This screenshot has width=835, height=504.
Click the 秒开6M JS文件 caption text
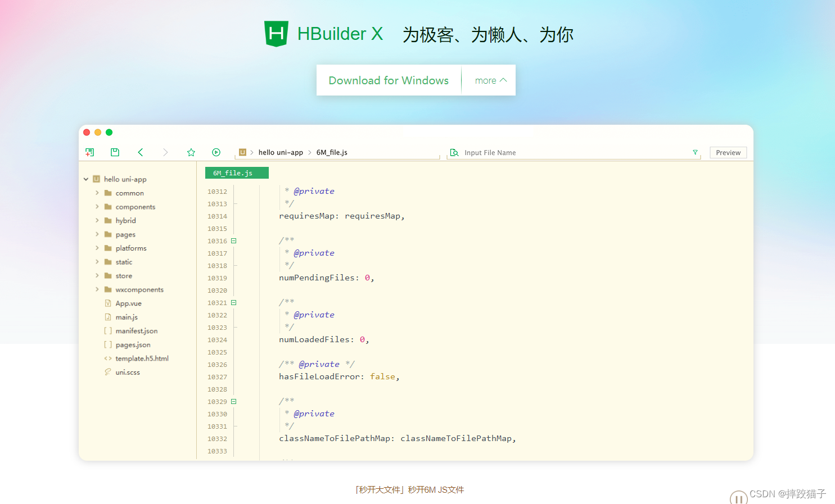point(436,490)
